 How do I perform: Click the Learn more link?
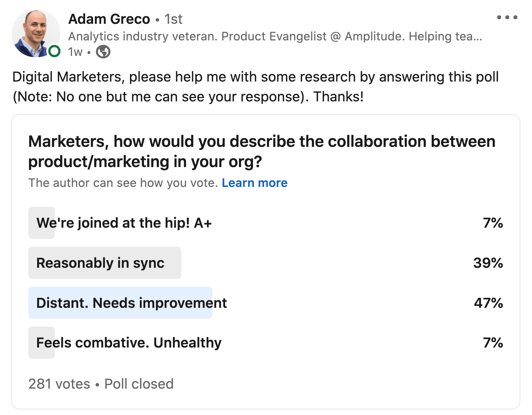(x=254, y=183)
